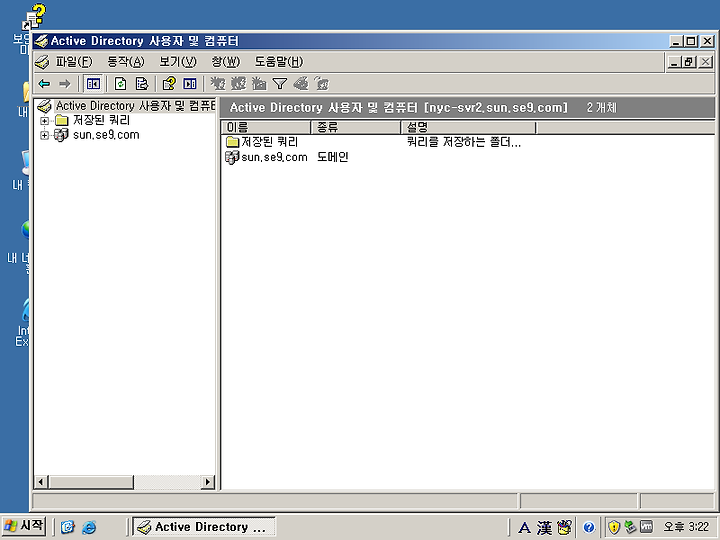Click the Filter funnel toolbar icon
This screenshot has width=720, height=540.
[x=280, y=84]
